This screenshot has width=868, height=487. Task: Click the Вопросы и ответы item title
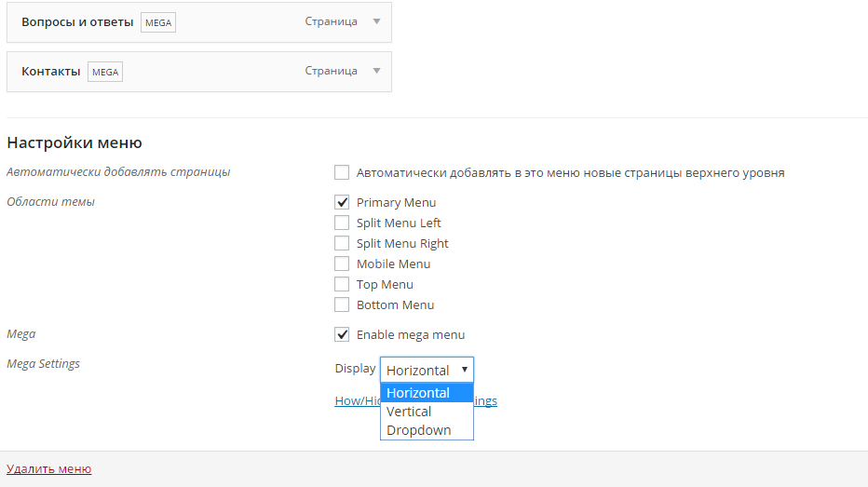point(77,21)
